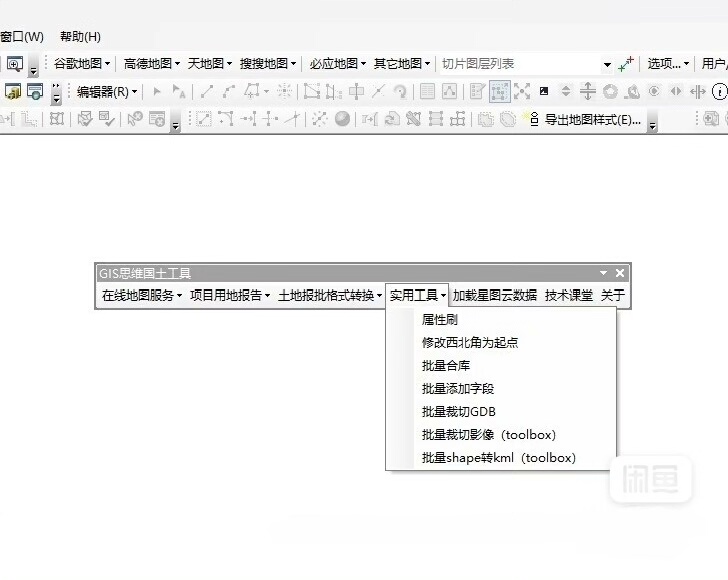Click the magnifier viewer window icon

click(x=15, y=64)
